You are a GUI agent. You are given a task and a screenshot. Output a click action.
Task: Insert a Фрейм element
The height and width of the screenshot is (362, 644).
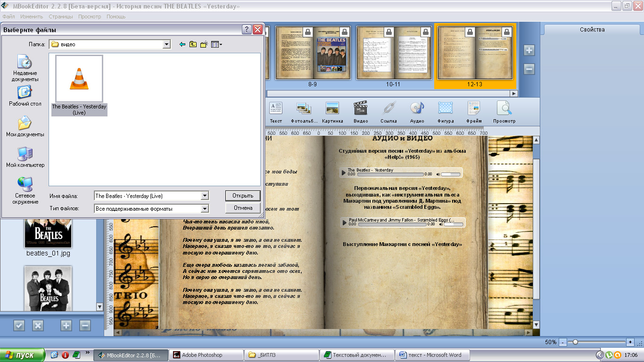[x=474, y=112]
